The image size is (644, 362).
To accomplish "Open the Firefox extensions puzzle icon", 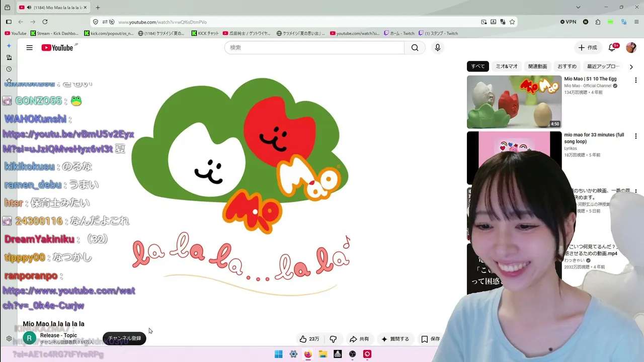I will (x=598, y=22).
